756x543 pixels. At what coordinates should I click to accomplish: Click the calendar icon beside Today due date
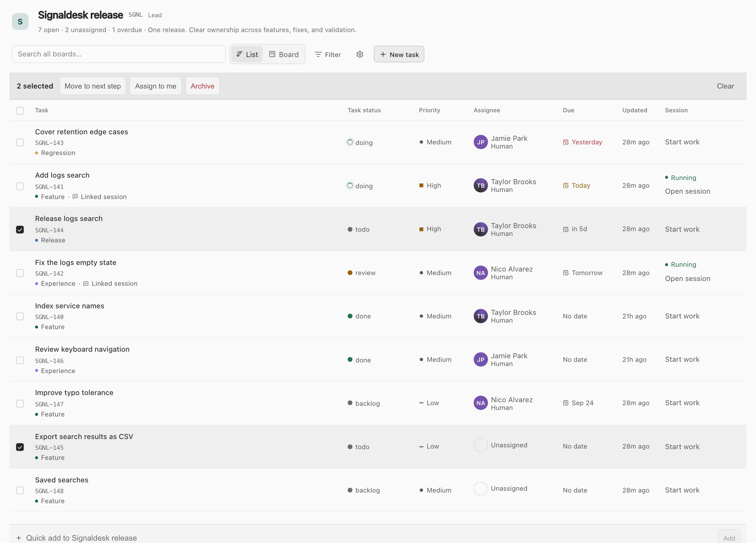coord(566,186)
